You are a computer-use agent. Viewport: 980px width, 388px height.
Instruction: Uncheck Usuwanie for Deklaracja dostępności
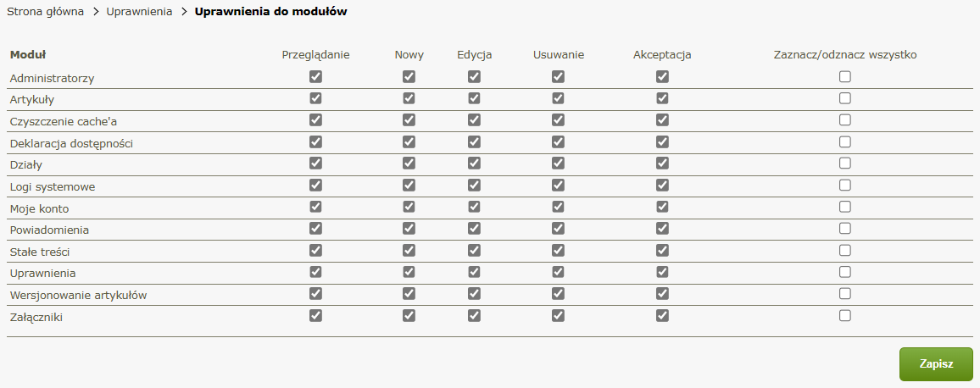[558, 141]
